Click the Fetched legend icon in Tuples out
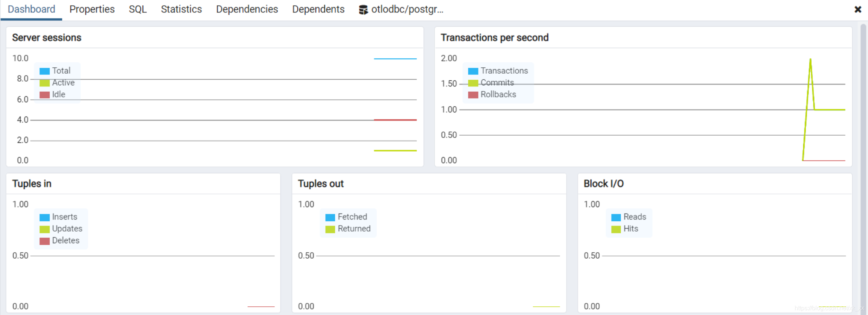 330,217
